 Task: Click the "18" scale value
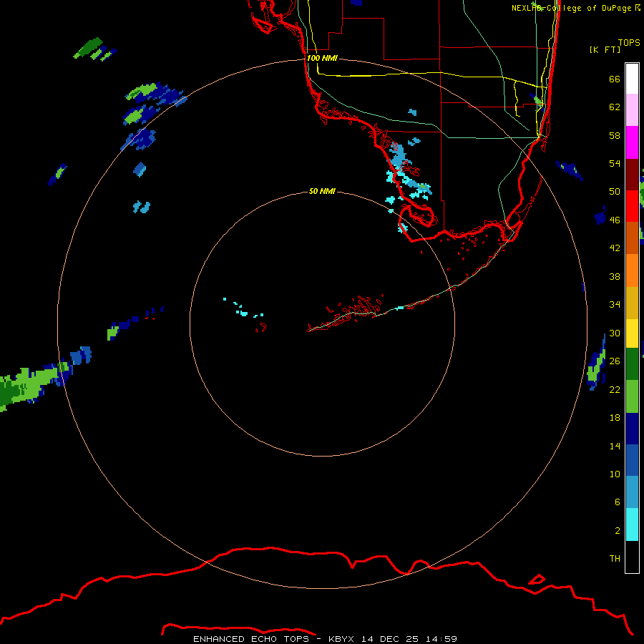pyautogui.click(x=615, y=418)
